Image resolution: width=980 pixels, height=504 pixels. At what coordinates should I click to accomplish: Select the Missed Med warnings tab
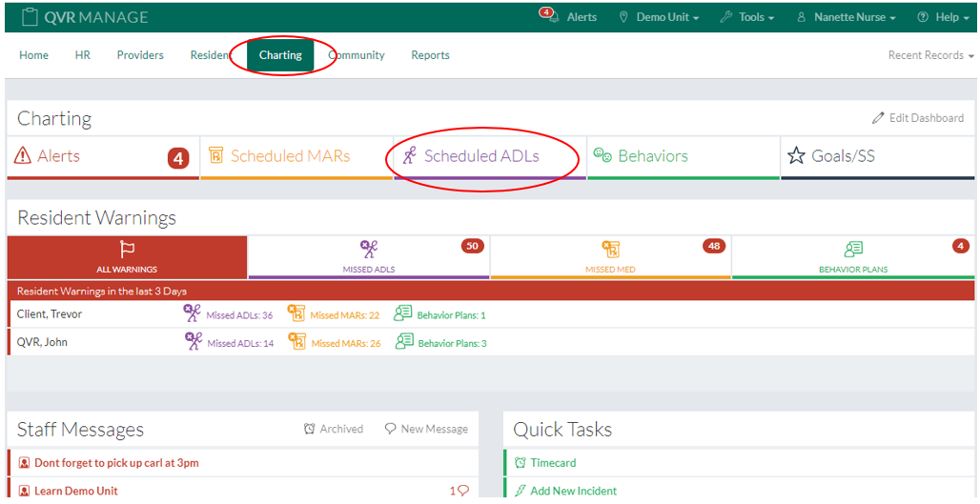coord(610,257)
